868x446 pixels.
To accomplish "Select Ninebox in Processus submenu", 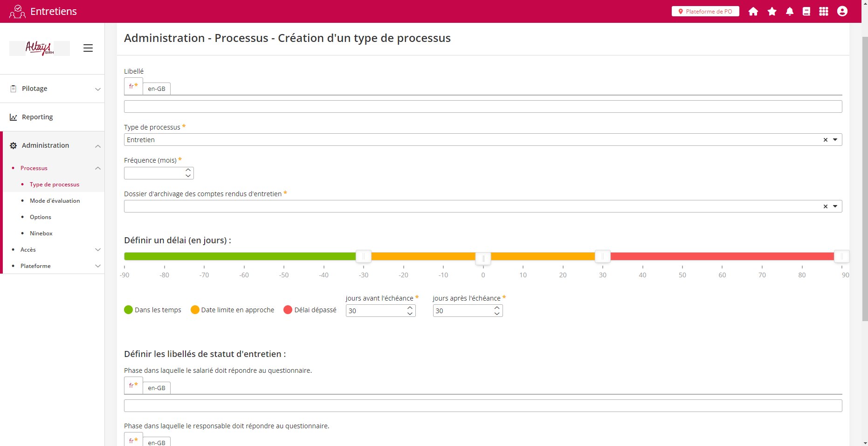I will pos(41,233).
